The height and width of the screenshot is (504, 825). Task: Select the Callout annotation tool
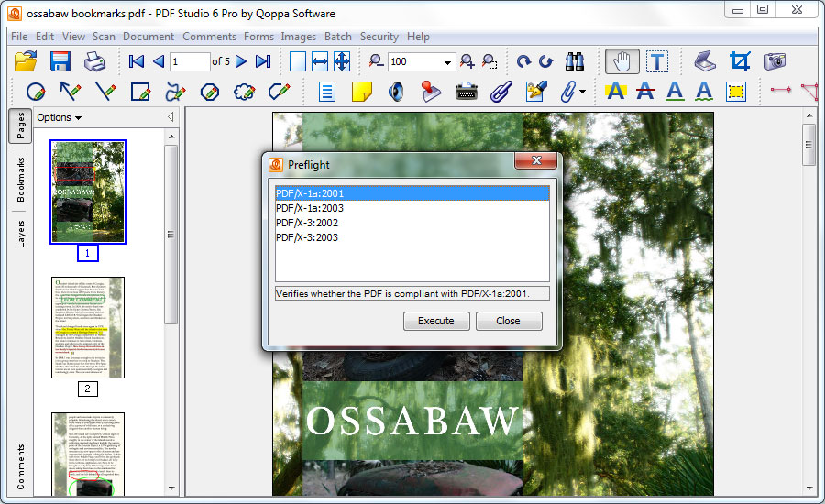click(x=279, y=92)
